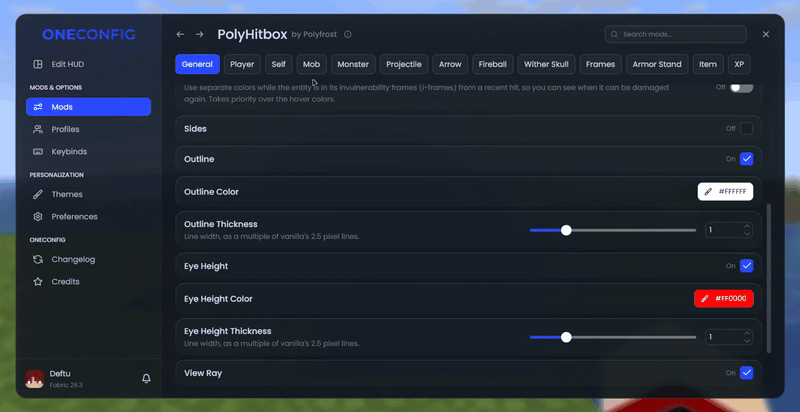Decrease Eye Height Thickness with down arrow
800x412 pixels.
747,341
